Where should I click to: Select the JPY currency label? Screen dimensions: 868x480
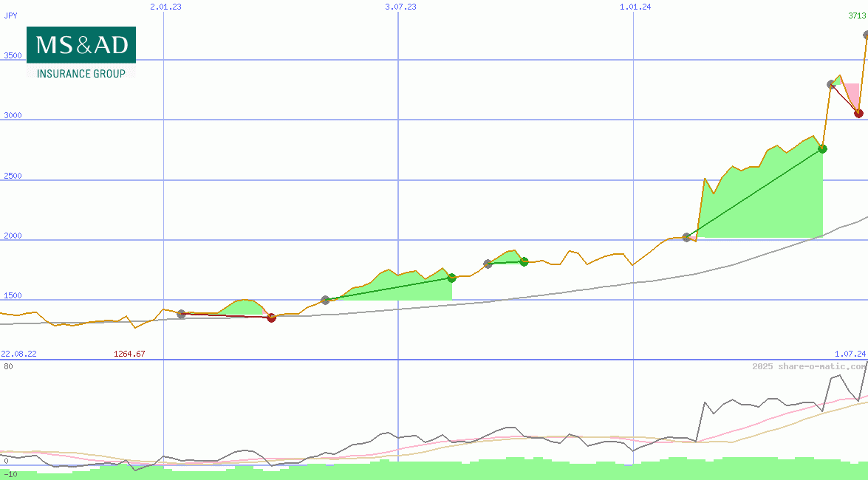[10, 16]
